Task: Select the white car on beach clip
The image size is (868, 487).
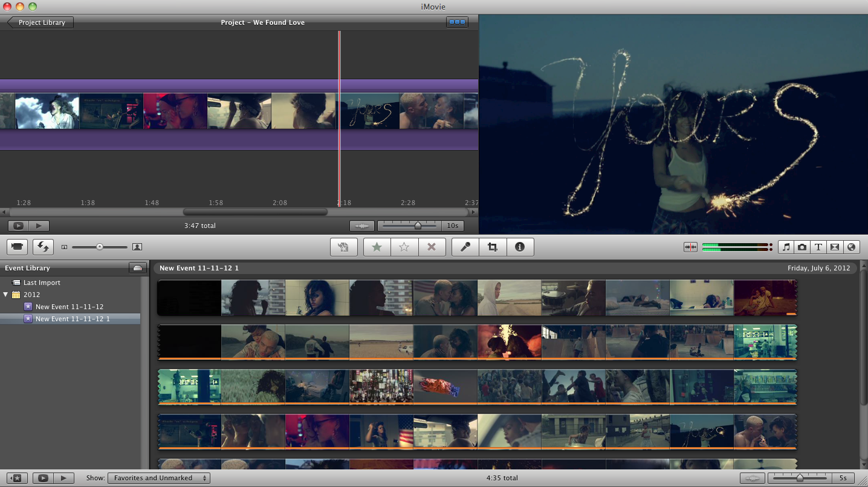Action: pos(381,342)
